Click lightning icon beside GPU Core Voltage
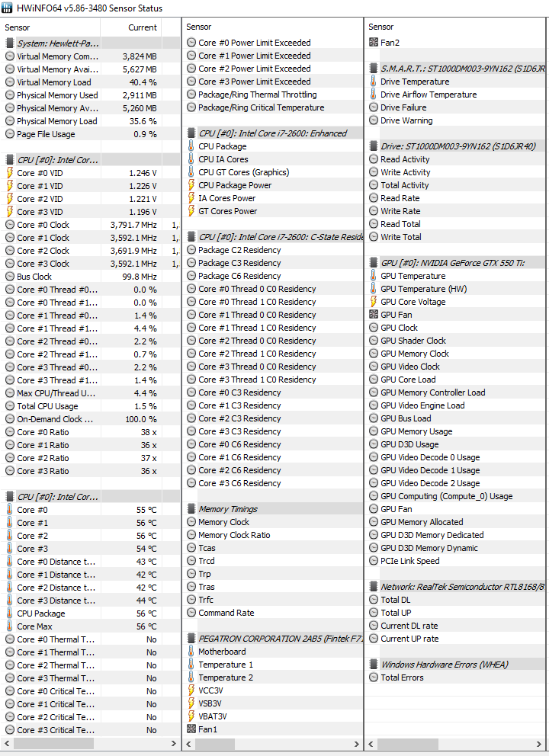Viewport: 549px width, 756px height. tap(374, 302)
